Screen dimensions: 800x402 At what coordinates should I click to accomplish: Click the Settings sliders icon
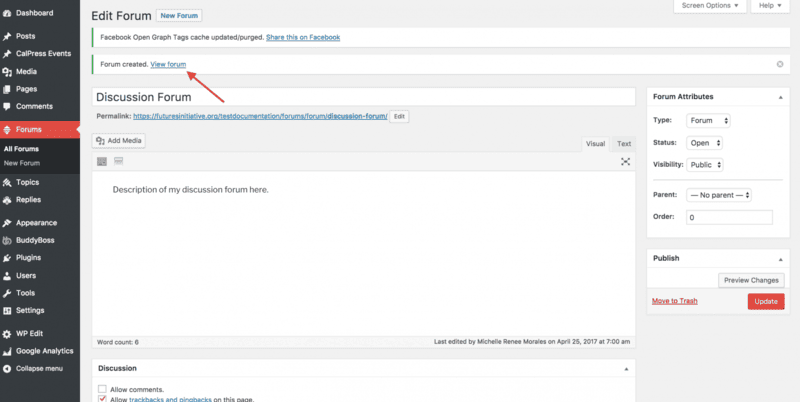pos(7,311)
